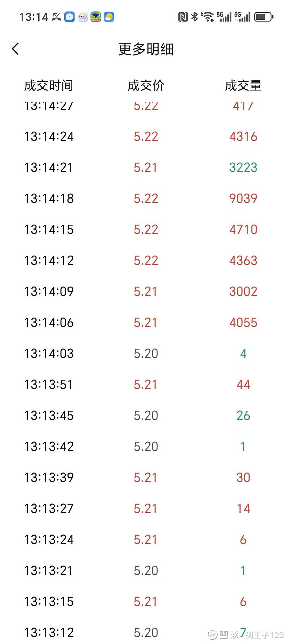Tap the Bluetooth status icon
Image resolution: width=292 pixels, height=644 pixels.
pyautogui.click(x=195, y=17)
